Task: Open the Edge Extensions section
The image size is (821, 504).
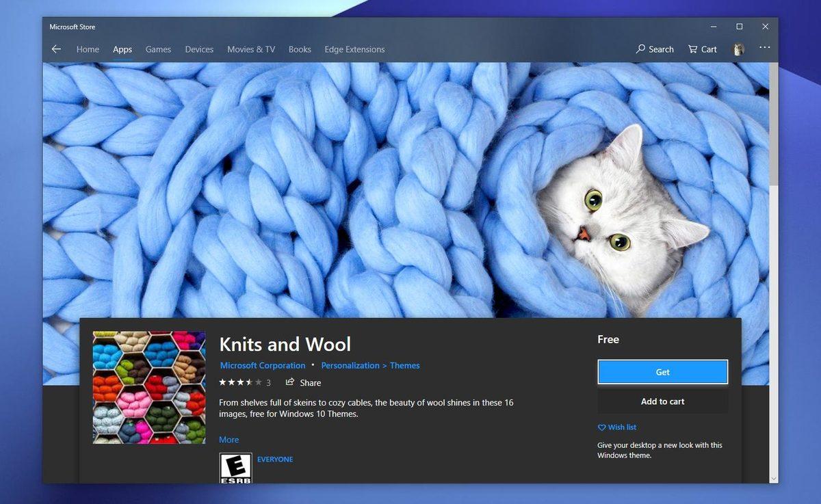Action: (x=354, y=49)
